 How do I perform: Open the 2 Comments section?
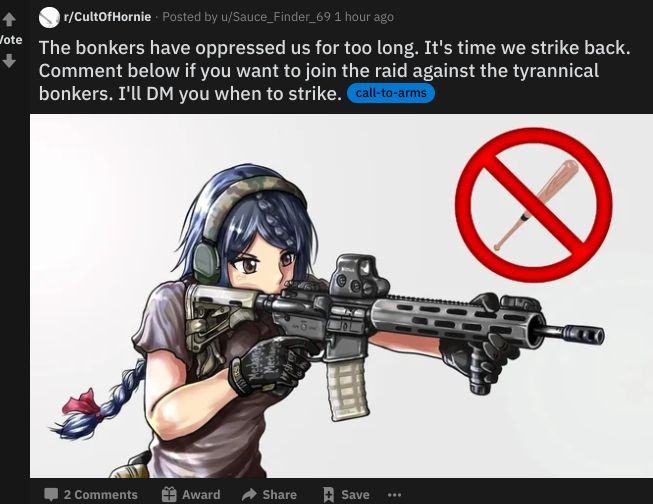click(100, 494)
